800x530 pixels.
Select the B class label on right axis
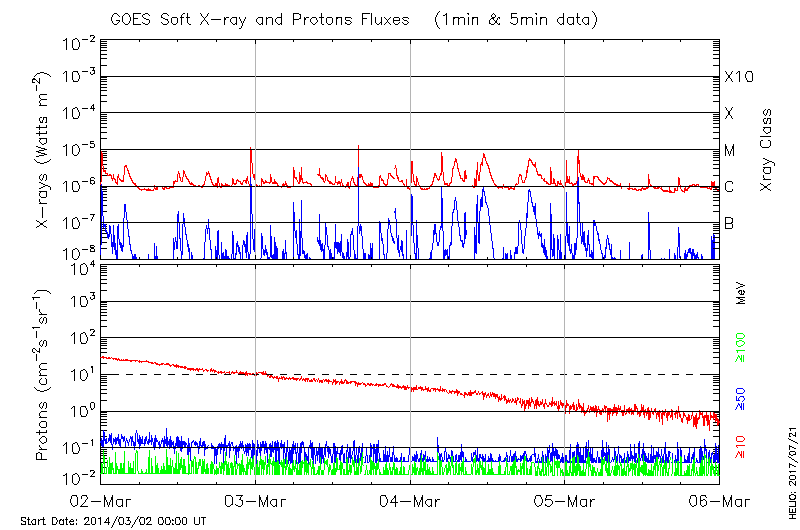pyautogui.click(x=729, y=223)
